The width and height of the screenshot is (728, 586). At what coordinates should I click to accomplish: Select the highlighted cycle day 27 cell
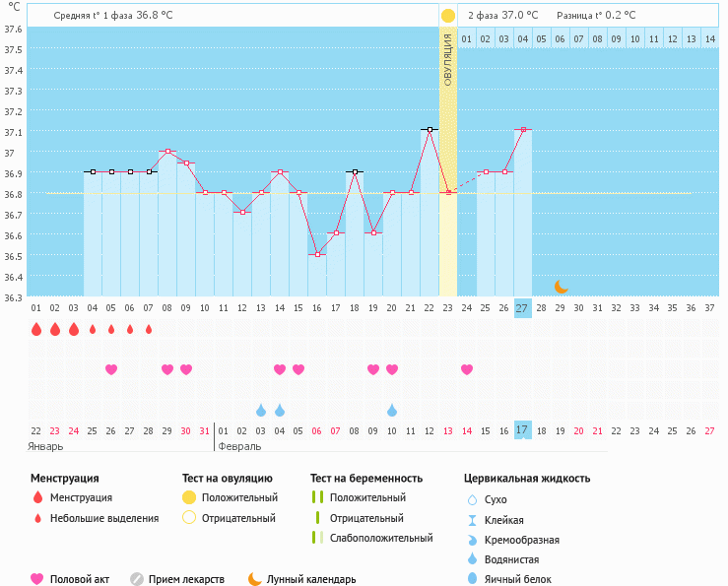click(x=523, y=308)
